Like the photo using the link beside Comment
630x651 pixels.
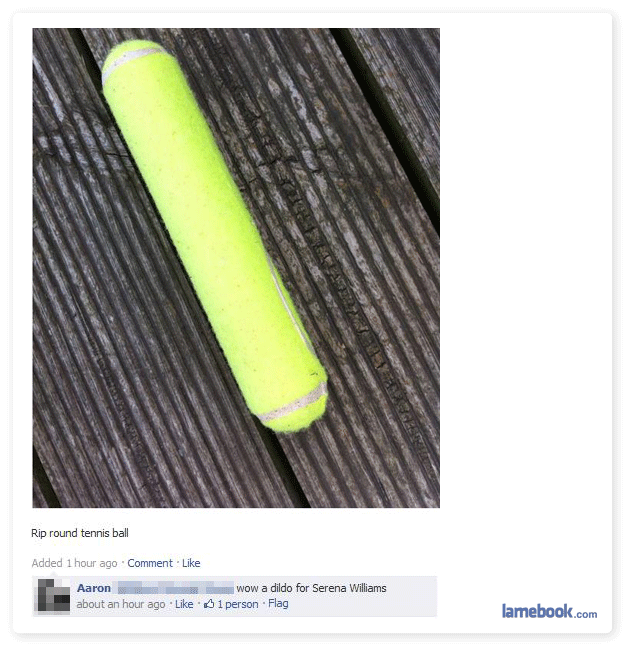(191, 563)
